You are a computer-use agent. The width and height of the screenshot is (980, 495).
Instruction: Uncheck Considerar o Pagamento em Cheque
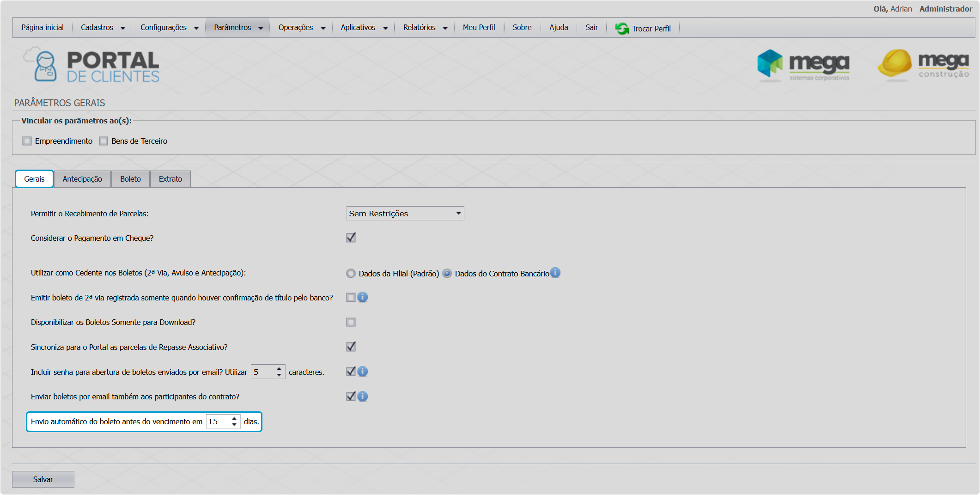[x=351, y=238]
